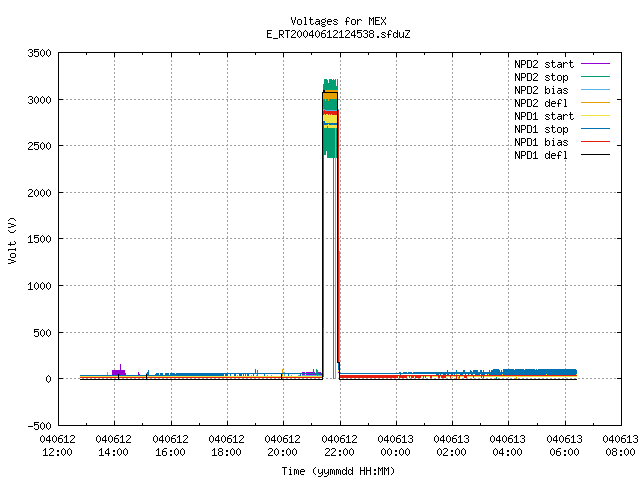640x480 pixels.
Task: Click the purple NPD2 start bump near 14:00
Action: click(119, 371)
